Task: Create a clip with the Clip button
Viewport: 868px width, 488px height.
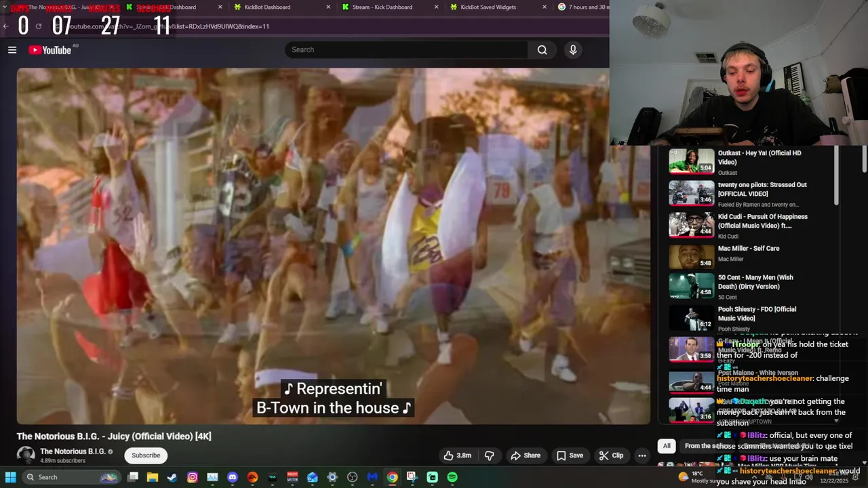Action: point(611,455)
